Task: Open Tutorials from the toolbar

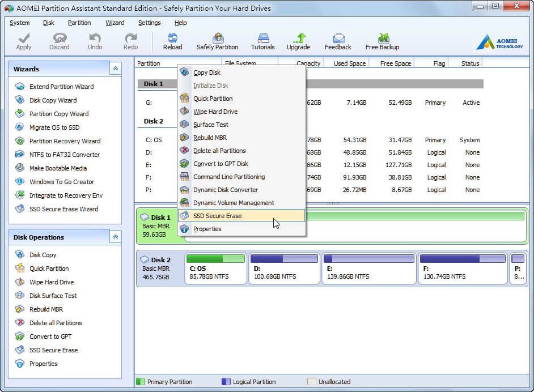Action: point(262,41)
